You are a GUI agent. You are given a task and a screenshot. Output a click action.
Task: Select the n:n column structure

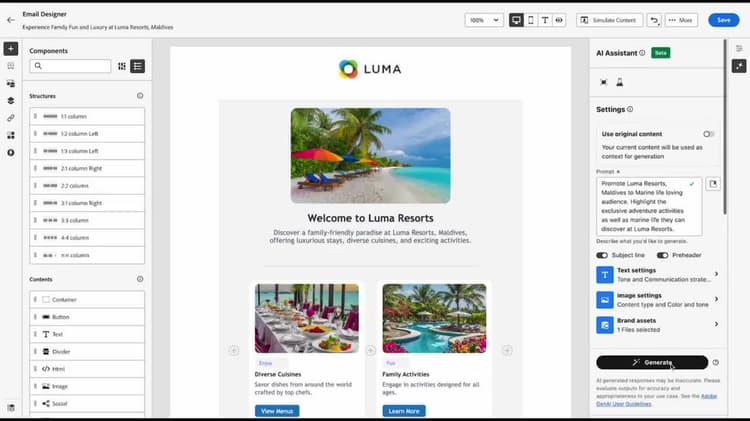87,255
